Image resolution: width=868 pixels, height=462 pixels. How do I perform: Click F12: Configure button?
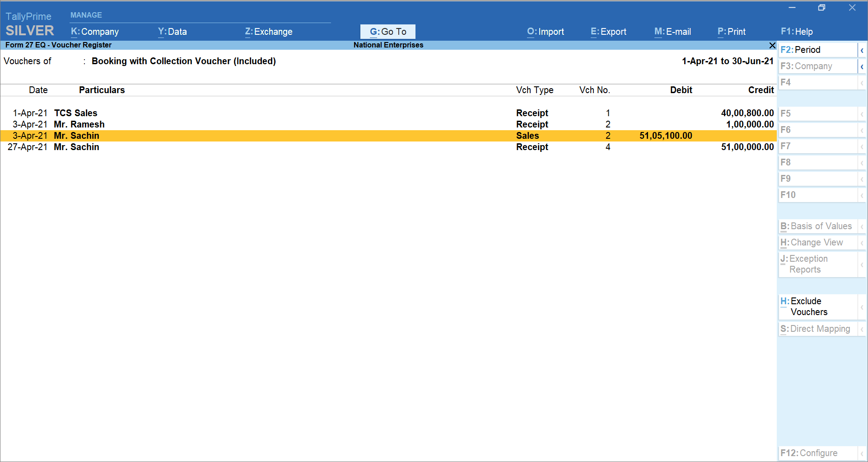818,453
